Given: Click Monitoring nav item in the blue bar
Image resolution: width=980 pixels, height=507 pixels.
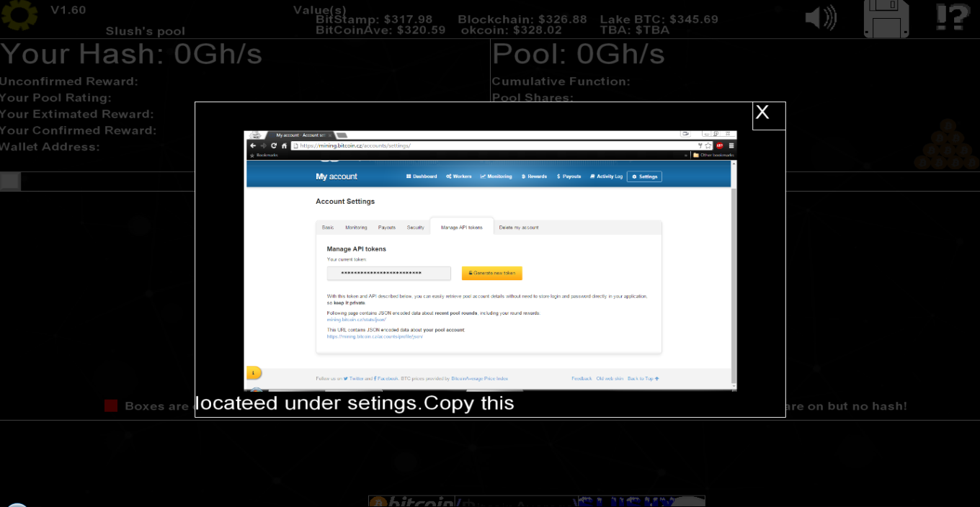Looking at the screenshot, I should point(496,176).
